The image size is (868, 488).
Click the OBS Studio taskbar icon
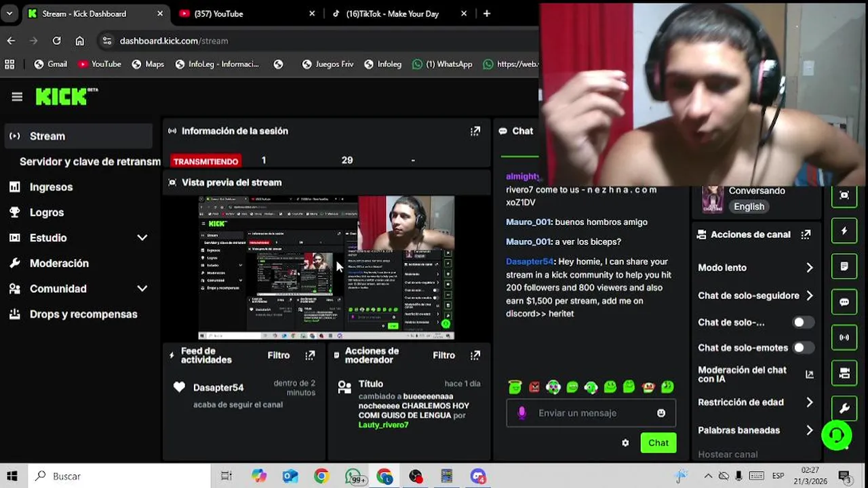point(416,476)
